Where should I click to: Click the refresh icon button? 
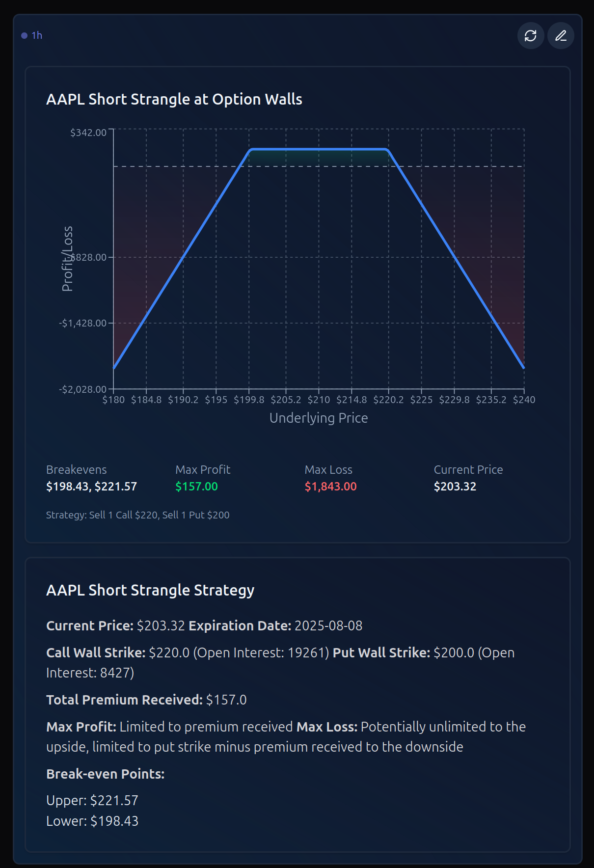point(531,36)
